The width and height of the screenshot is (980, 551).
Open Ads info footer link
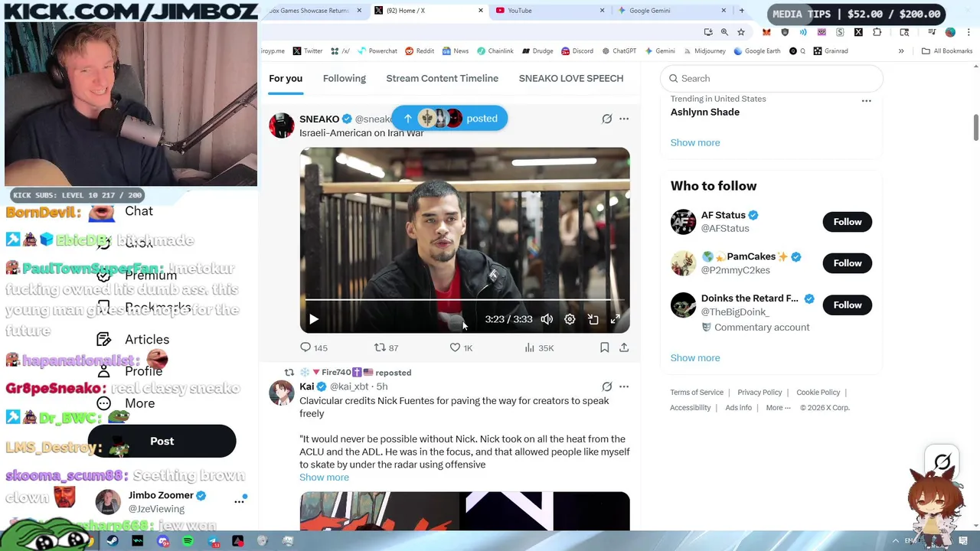(738, 408)
